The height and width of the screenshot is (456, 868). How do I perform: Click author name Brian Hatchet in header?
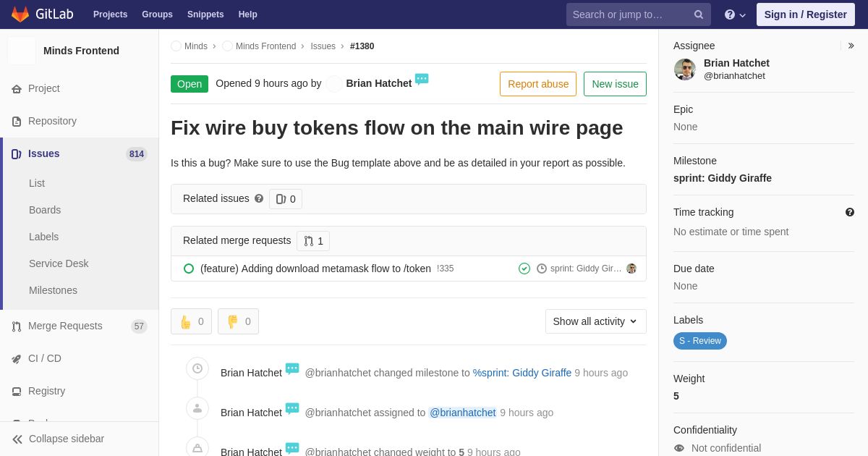tap(379, 83)
